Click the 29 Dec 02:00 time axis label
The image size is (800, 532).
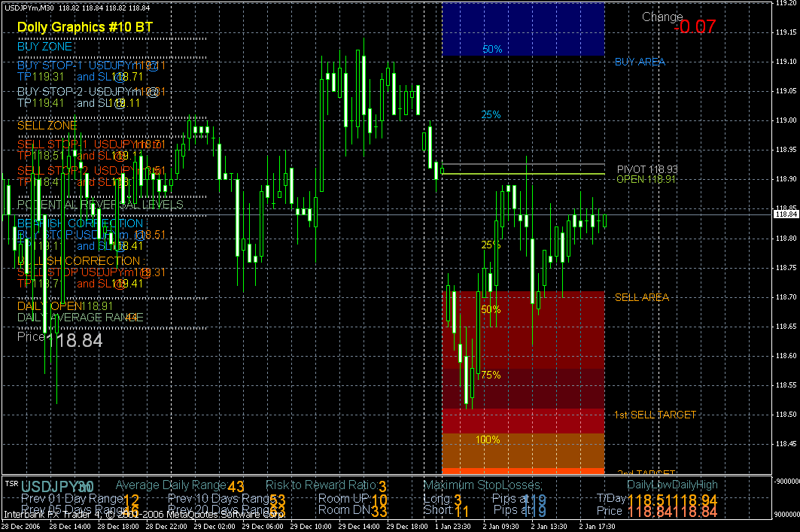pyautogui.click(x=214, y=527)
